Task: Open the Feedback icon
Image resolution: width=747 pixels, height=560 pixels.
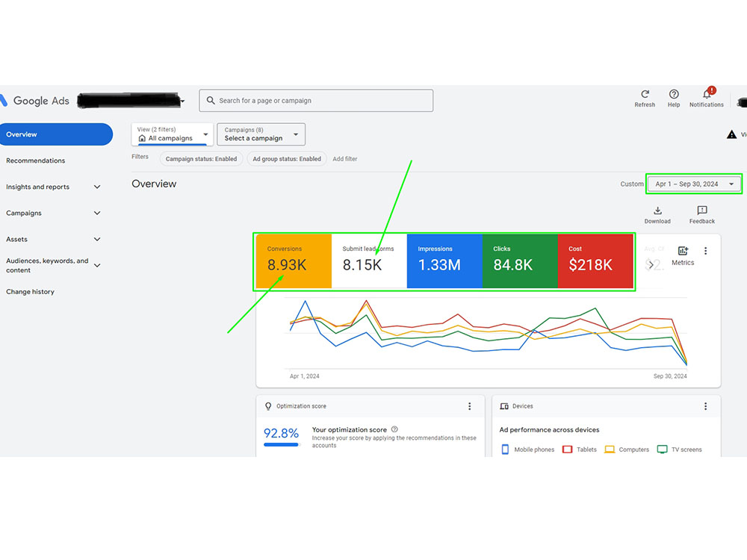Action: [701, 211]
